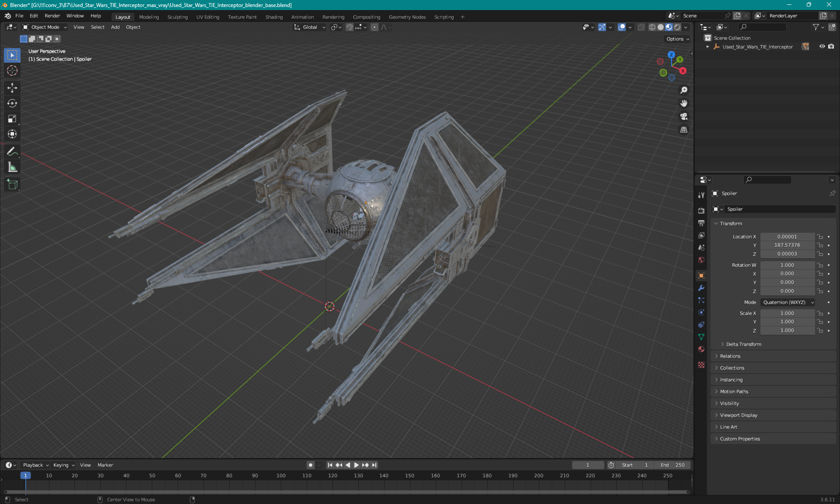Viewport: 840px width, 504px height.
Task: Open the World properties tab
Action: click(x=701, y=259)
